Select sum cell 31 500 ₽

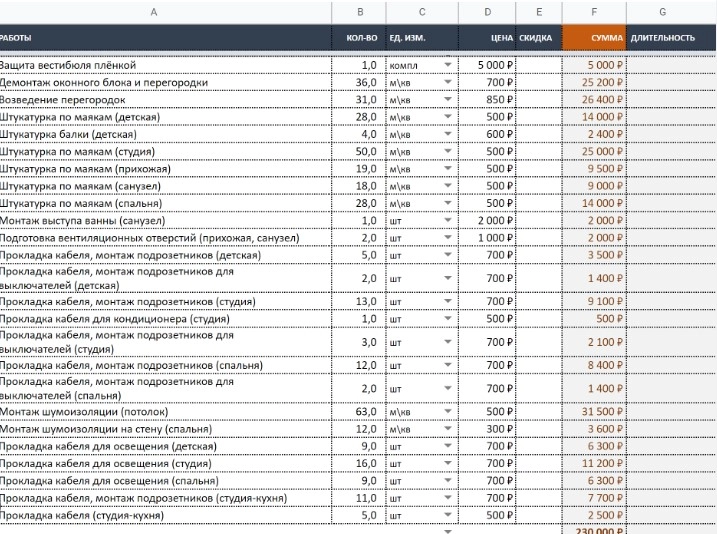(x=594, y=411)
